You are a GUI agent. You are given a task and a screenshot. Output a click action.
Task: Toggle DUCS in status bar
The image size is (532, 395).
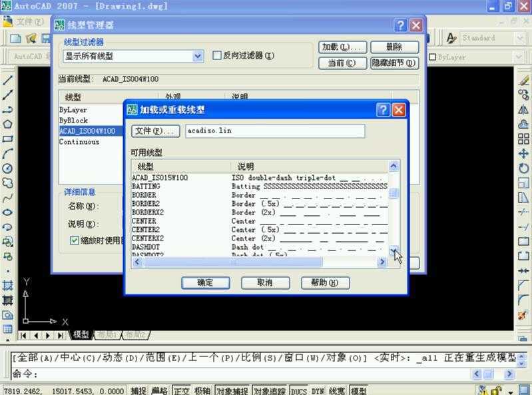pyautogui.click(x=299, y=391)
